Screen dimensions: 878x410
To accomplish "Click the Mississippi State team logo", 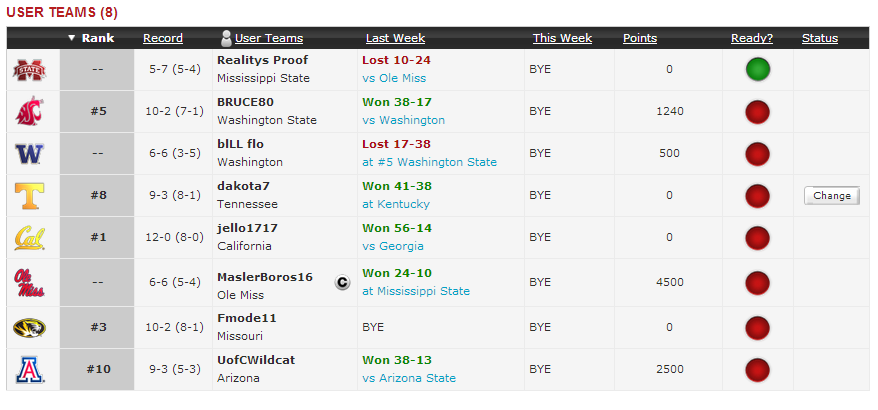I will coord(30,70).
